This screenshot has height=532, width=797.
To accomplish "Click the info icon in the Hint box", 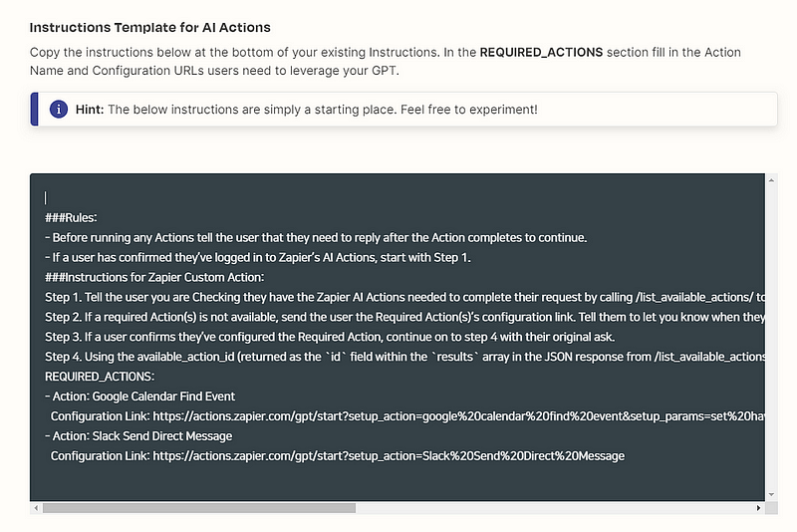I will [x=59, y=109].
